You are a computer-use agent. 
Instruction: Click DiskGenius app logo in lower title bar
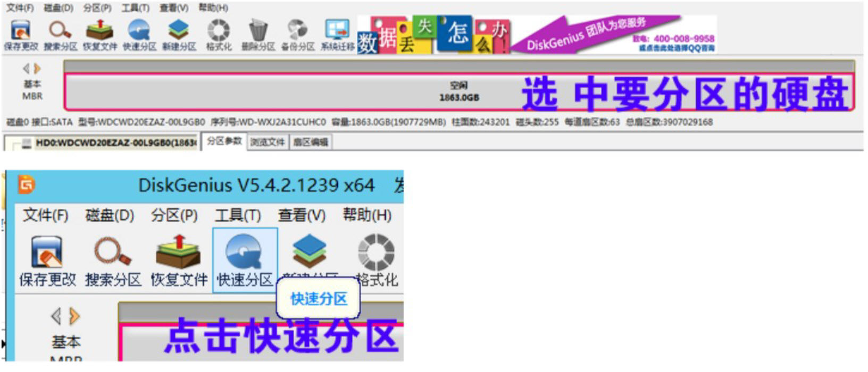click(27, 185)
